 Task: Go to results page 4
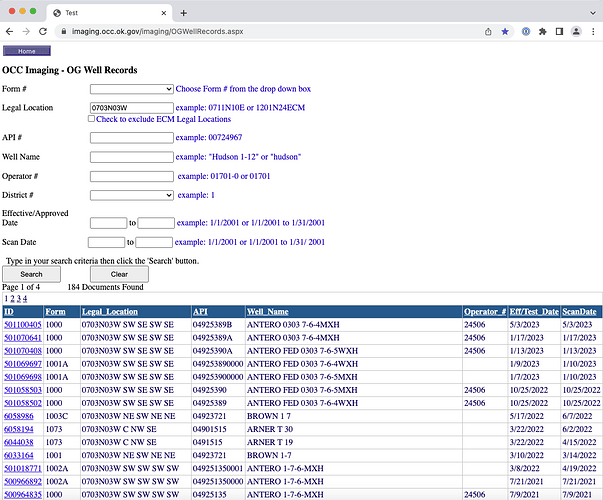coord(25,298)
